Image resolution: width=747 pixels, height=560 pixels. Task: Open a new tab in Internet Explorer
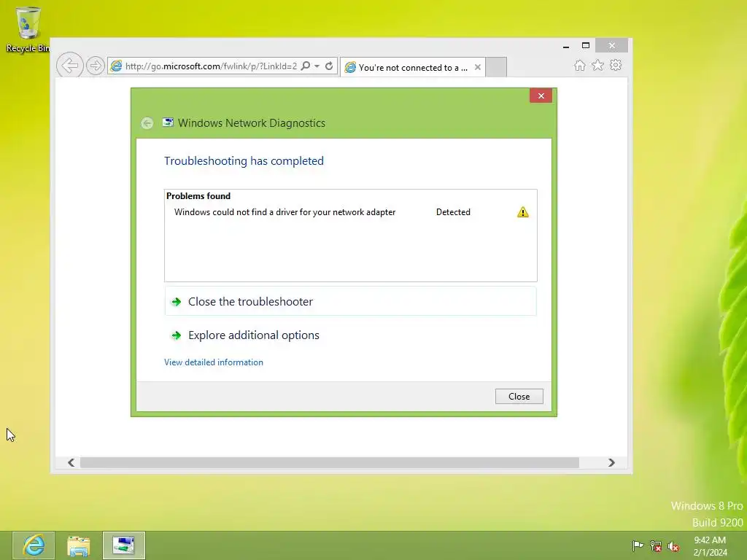pos(496,67)
